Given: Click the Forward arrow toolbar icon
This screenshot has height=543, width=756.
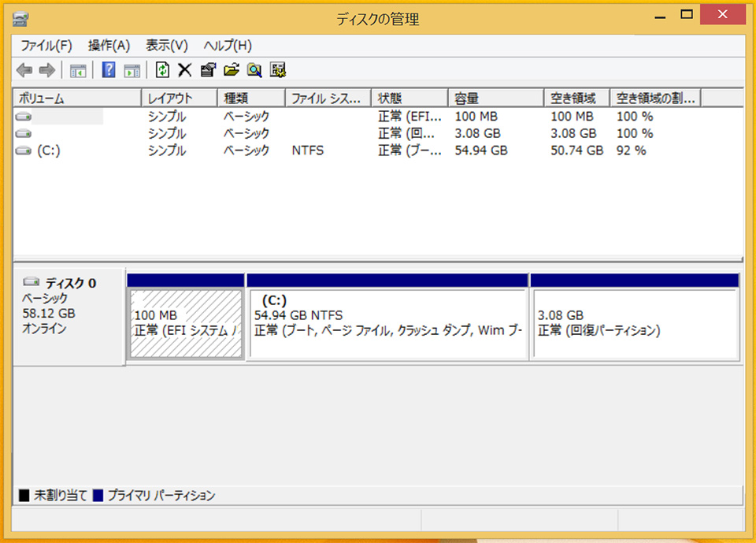Looking at the screenshot, I should (47, 70).
